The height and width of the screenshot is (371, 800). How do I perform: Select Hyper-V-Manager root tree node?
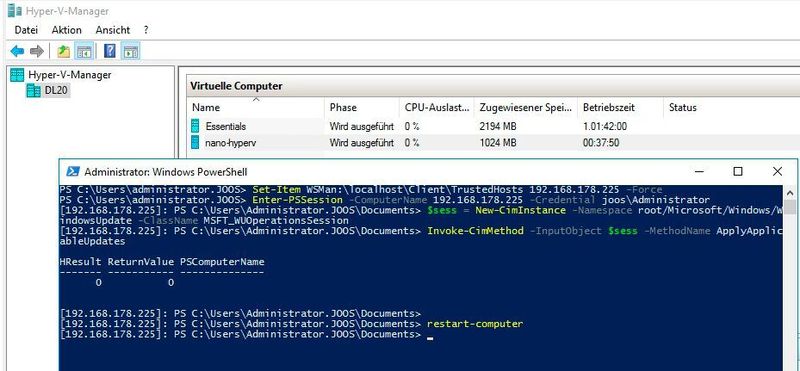[x=69, y=75]
